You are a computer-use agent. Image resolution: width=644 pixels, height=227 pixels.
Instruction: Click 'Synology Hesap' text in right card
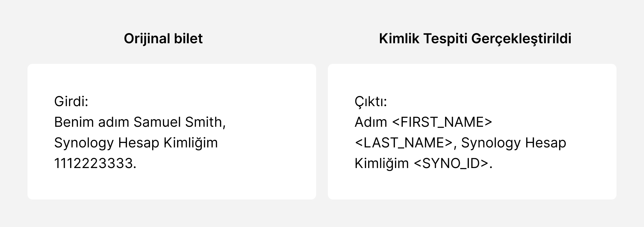(514, 143)
